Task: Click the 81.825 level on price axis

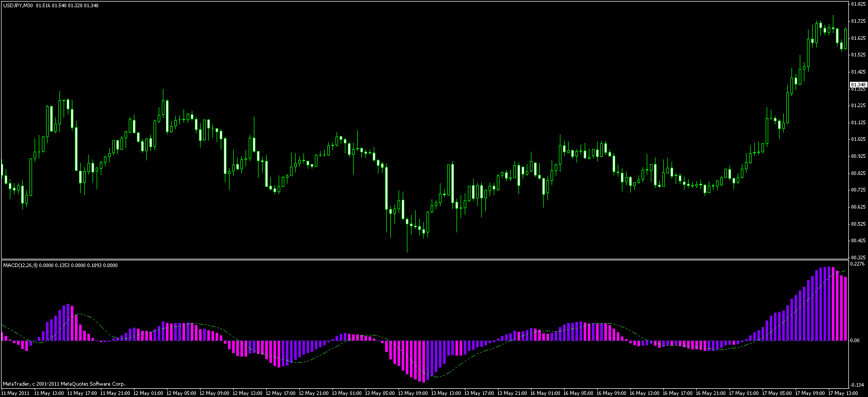Action: point(858,4)
